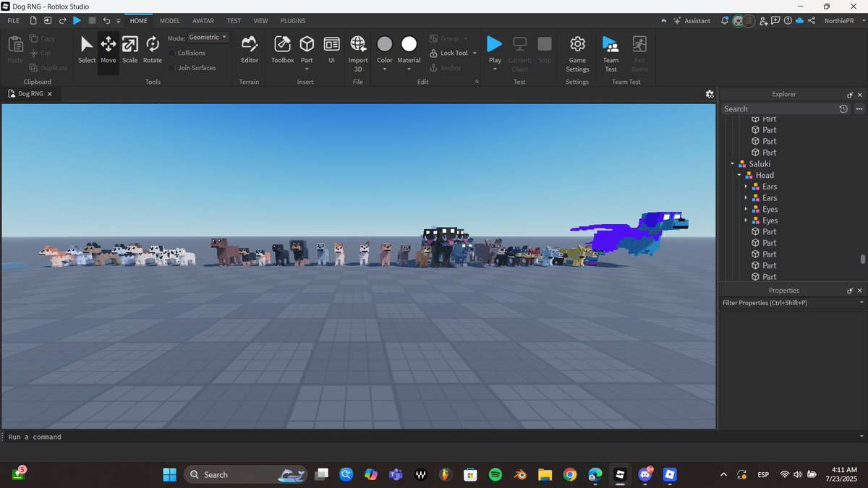Open the UI insert tool
Image resolution: width=868 pixels, height=488 pixels.
[332, 50]
